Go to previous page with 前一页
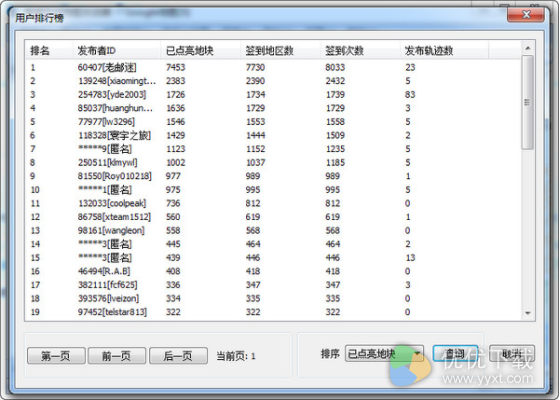 (x=117, y=356)
